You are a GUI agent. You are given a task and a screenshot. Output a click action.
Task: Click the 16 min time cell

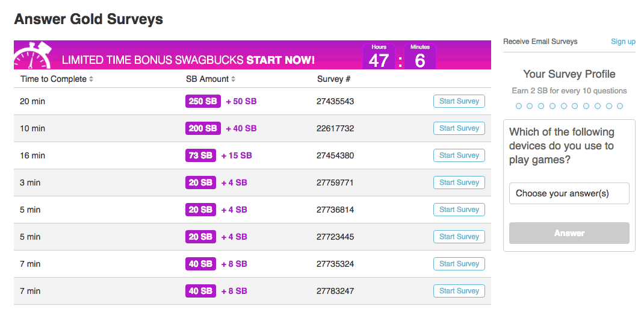coord(33,155)
